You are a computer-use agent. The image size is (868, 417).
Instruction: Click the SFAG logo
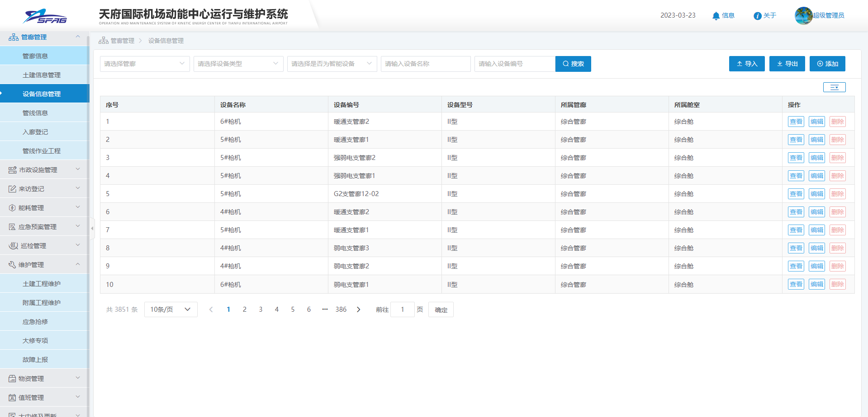[x=45, y=16]
